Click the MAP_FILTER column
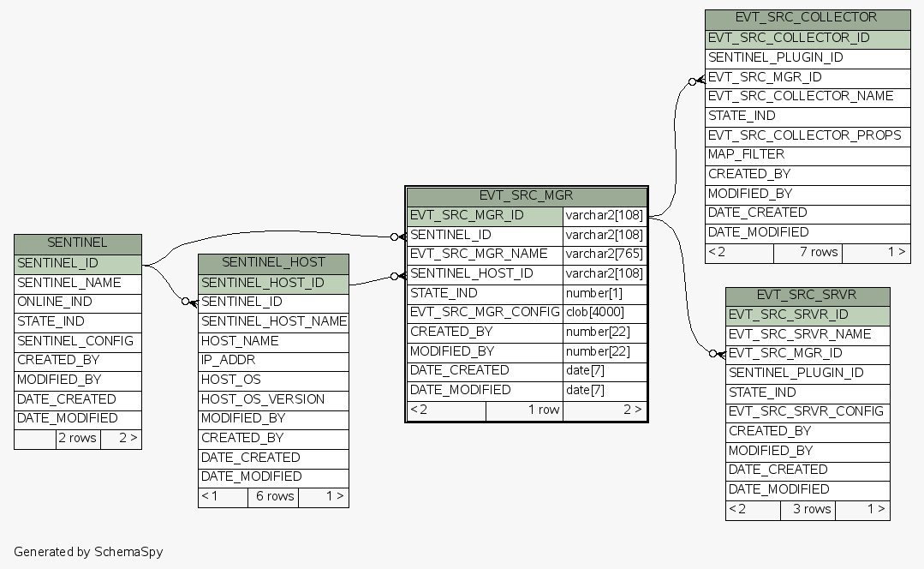The width and height of the screenshot is (924, 569). click(807, 155)
